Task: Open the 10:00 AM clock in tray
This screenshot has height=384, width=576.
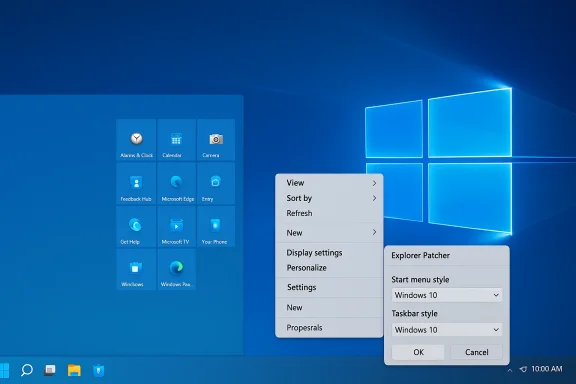Action: (547, 369)
